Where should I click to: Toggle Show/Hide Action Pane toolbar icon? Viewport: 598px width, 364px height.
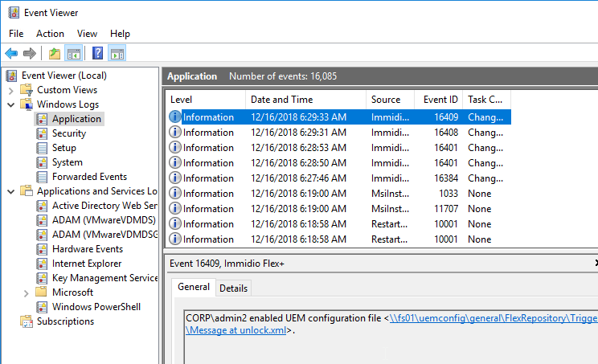click(117, 53)
